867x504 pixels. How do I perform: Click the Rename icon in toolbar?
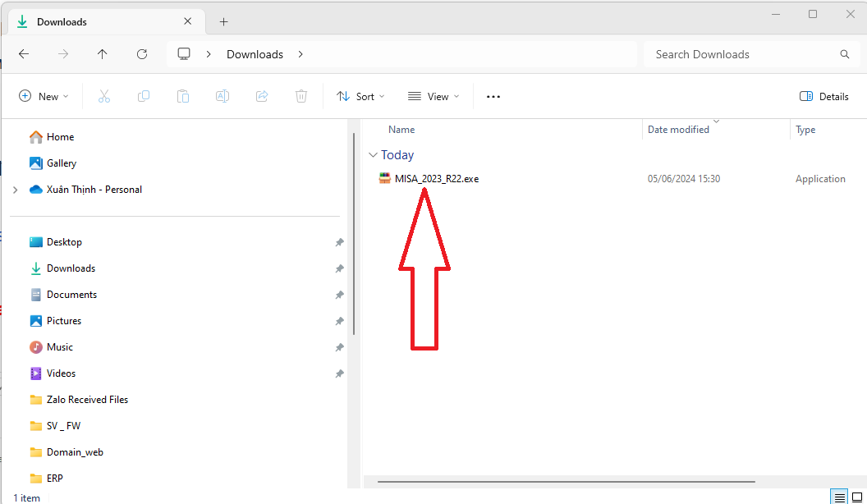pyautogui.click(x=222, y=96)
